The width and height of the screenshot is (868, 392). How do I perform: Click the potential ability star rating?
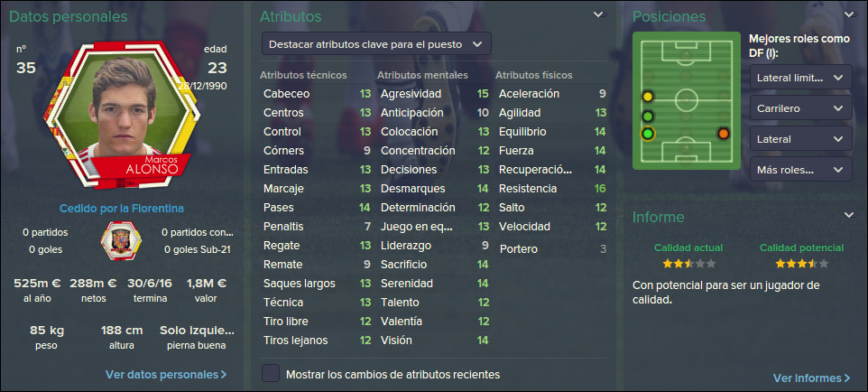point(801,264)
